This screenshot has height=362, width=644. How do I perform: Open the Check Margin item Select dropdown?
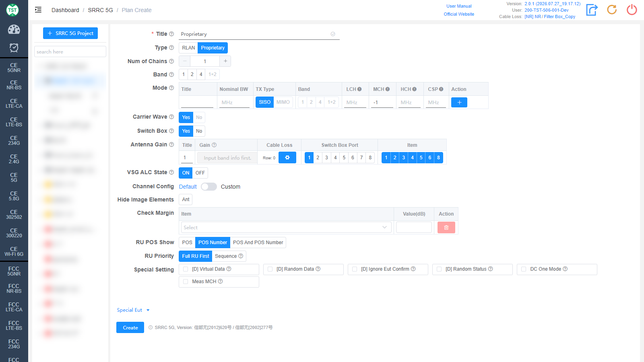click(286, 228)
